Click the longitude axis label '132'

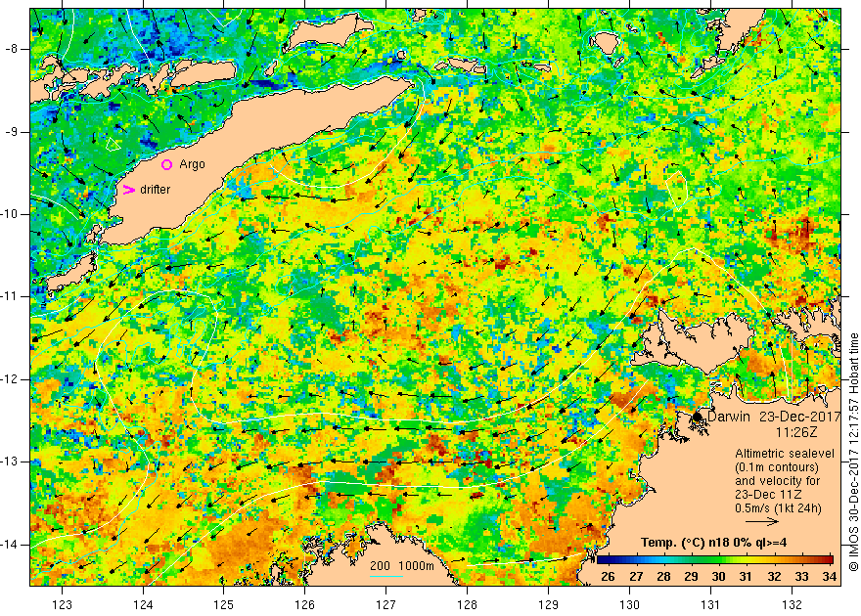point(792,604)
